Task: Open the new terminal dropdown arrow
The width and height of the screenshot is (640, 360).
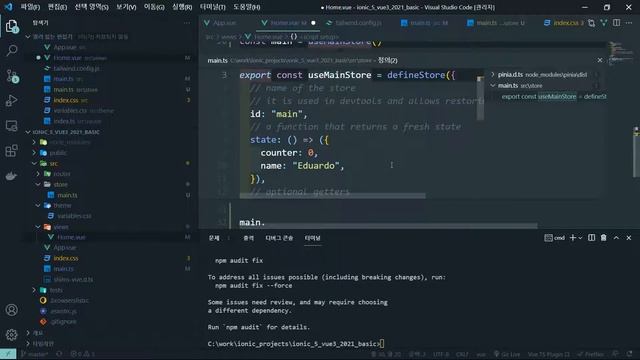Action: (x=580, y=238)
